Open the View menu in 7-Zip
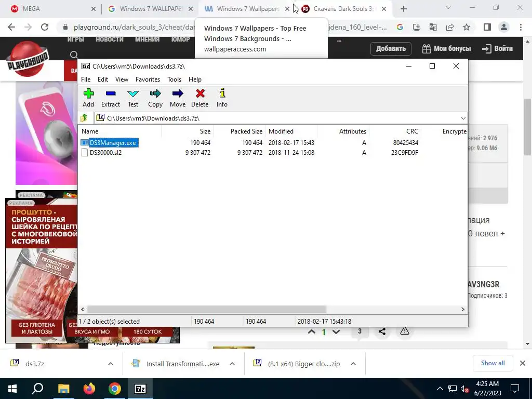 (x=122, y=79)
